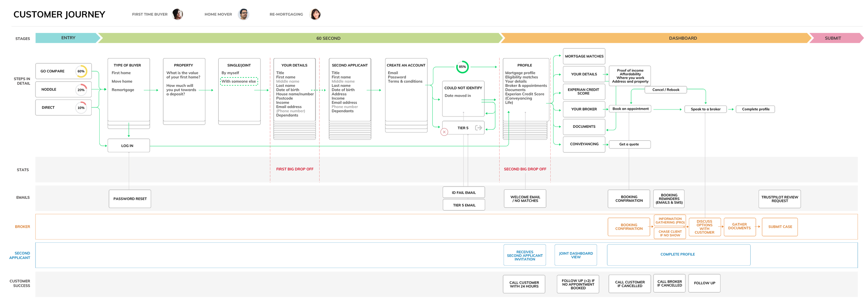Open the PASSWORD RESET email box
The width and height of the screenshot is (868, 307).
(130, 199)
